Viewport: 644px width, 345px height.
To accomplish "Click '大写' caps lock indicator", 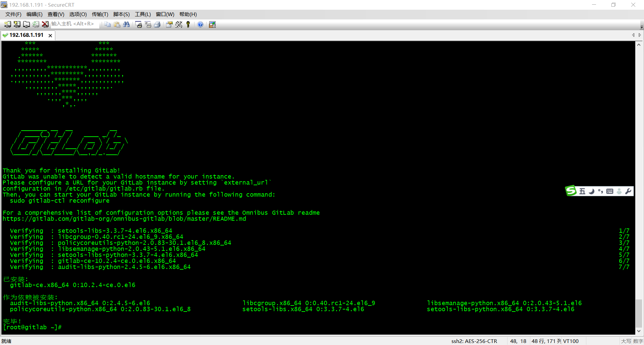I will [626, 341].
